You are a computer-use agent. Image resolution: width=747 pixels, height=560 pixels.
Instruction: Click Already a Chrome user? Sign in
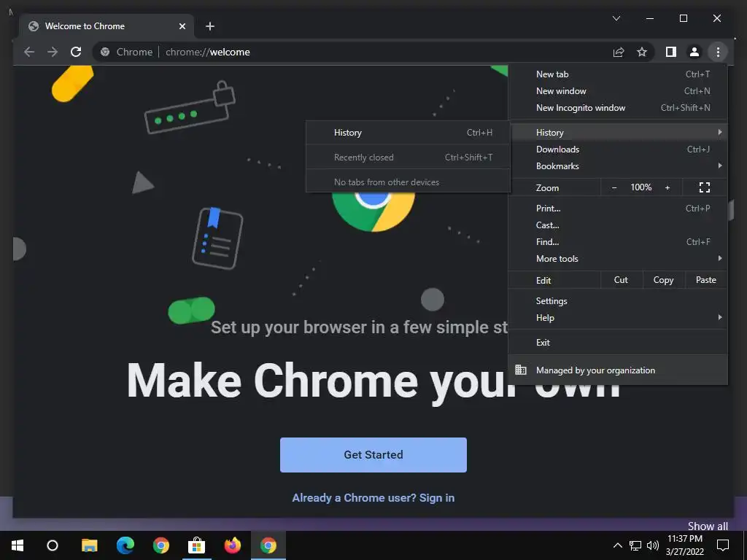pos(373,497)
